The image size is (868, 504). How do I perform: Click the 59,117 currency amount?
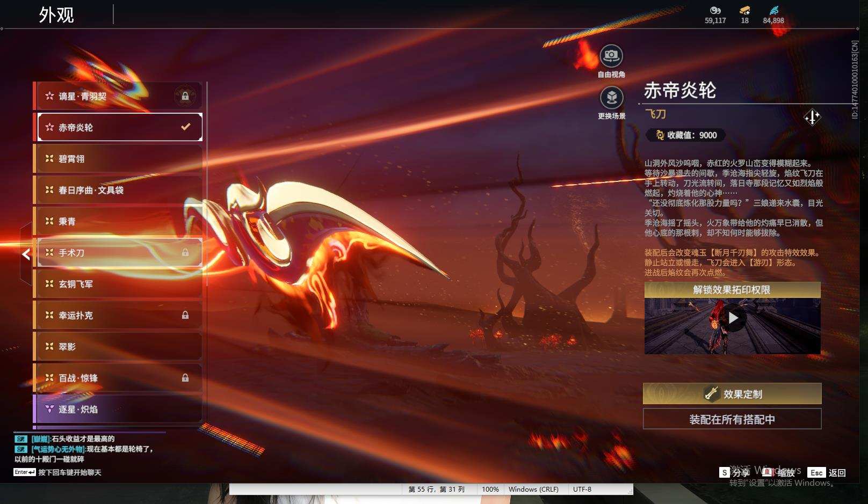pyautogui.click(x=715, y=20)
